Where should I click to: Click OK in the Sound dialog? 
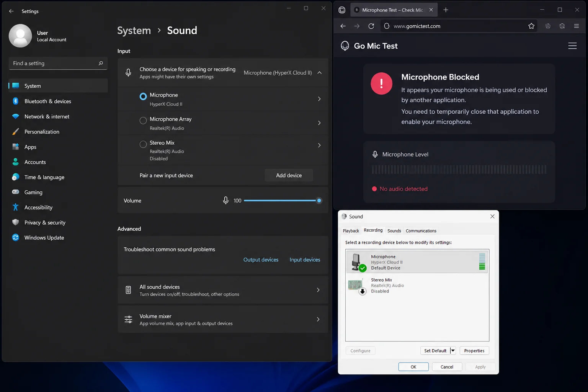pyautogui.click(x=413, y=367)
